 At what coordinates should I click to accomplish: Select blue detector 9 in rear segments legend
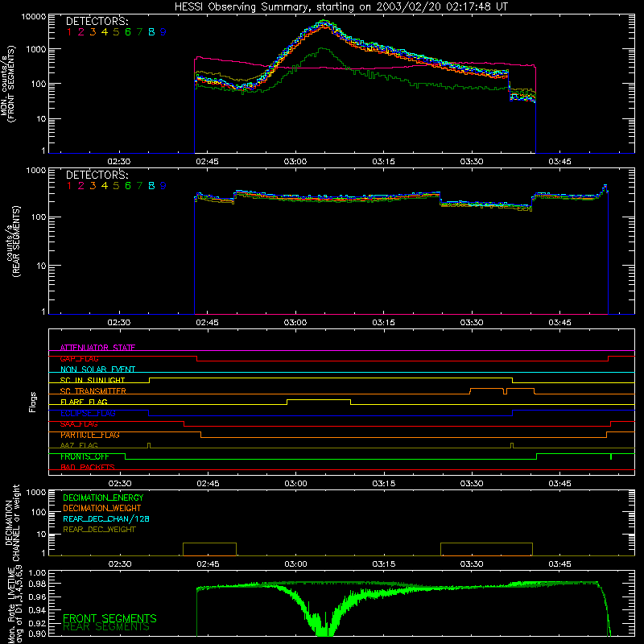[x=163, y=186]
